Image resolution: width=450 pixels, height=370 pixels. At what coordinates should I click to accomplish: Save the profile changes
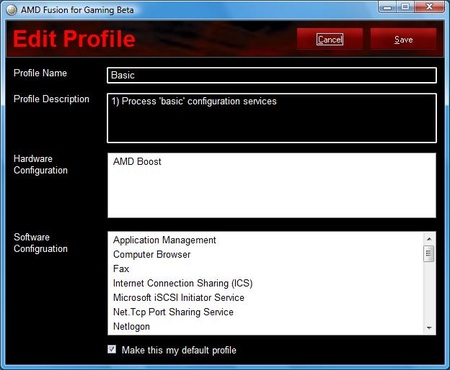[x=403, y=39]
